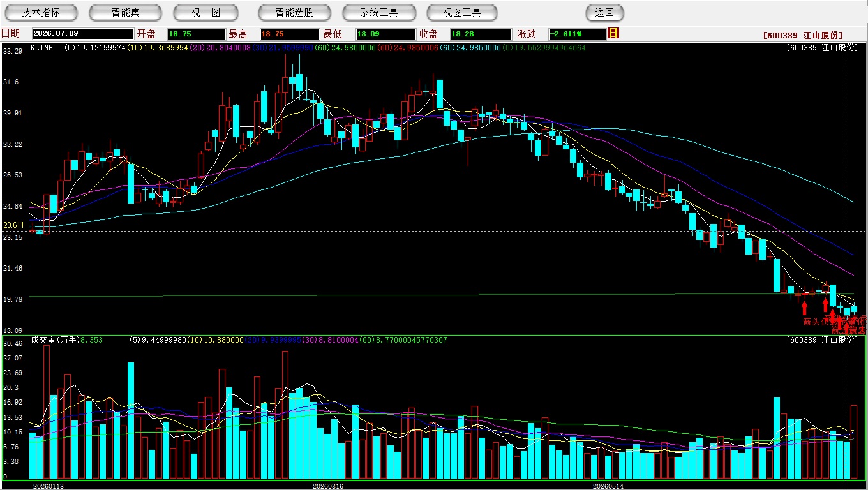Select the 最高 value field
Viewport: 868px width, 490px height.
pos(289,34)
